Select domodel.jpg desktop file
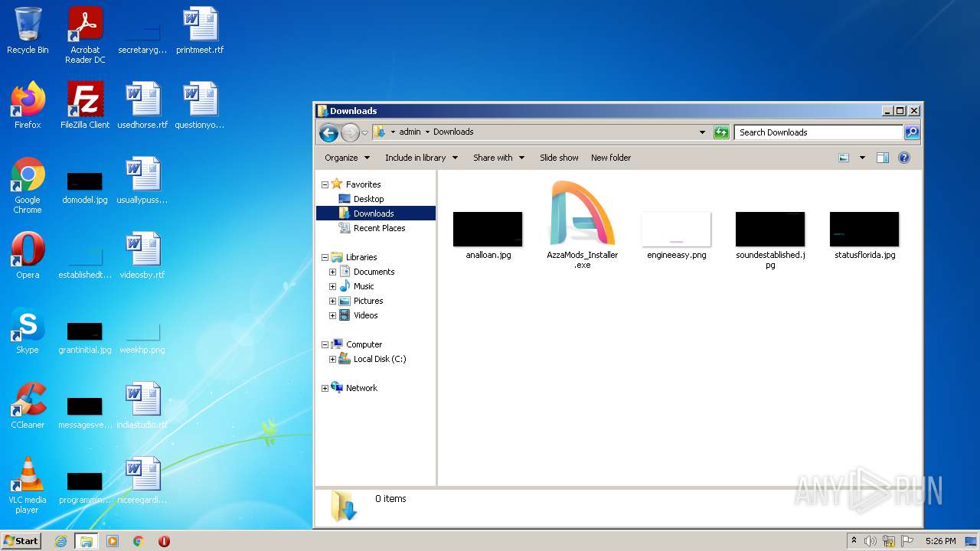Screen dimensions: 980x551 click(85, 187)
